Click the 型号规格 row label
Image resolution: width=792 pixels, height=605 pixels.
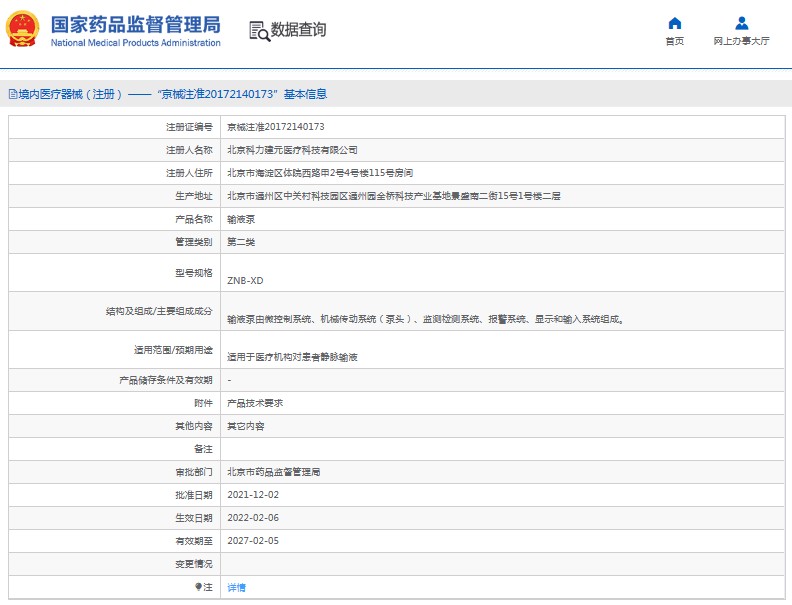194,273
